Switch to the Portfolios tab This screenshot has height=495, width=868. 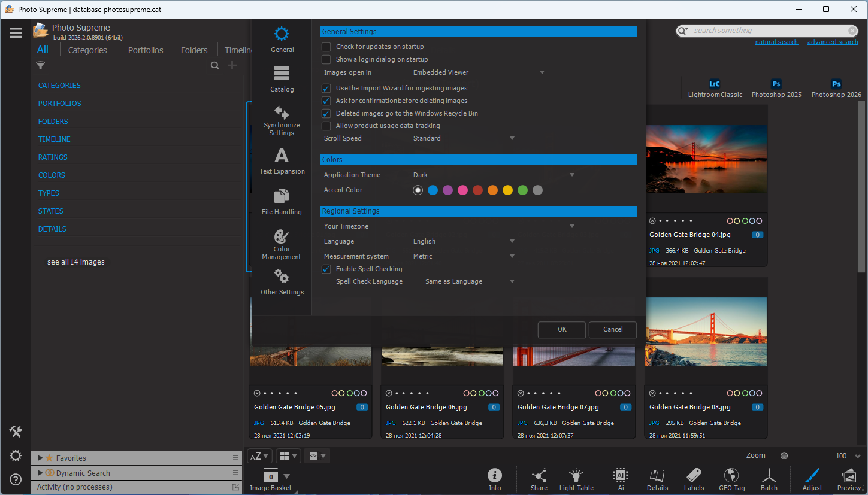pyautogui.click(x=146, y=50)
